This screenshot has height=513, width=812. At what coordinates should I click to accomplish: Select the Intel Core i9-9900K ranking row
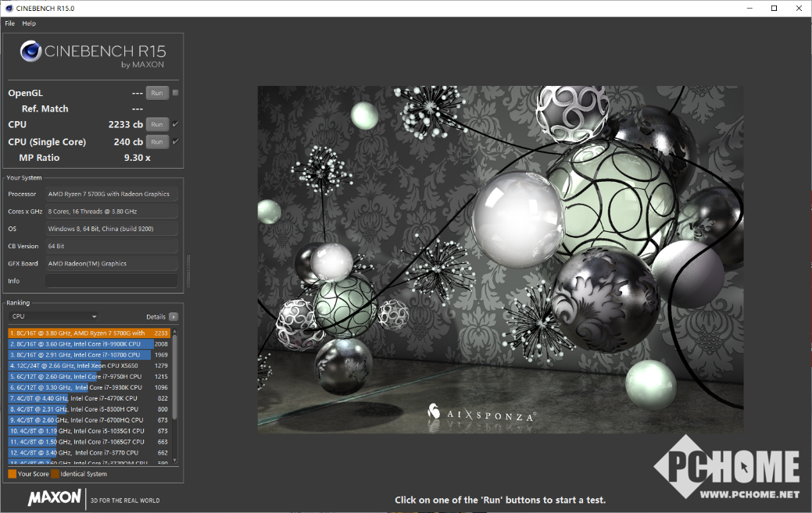point(89,344)
